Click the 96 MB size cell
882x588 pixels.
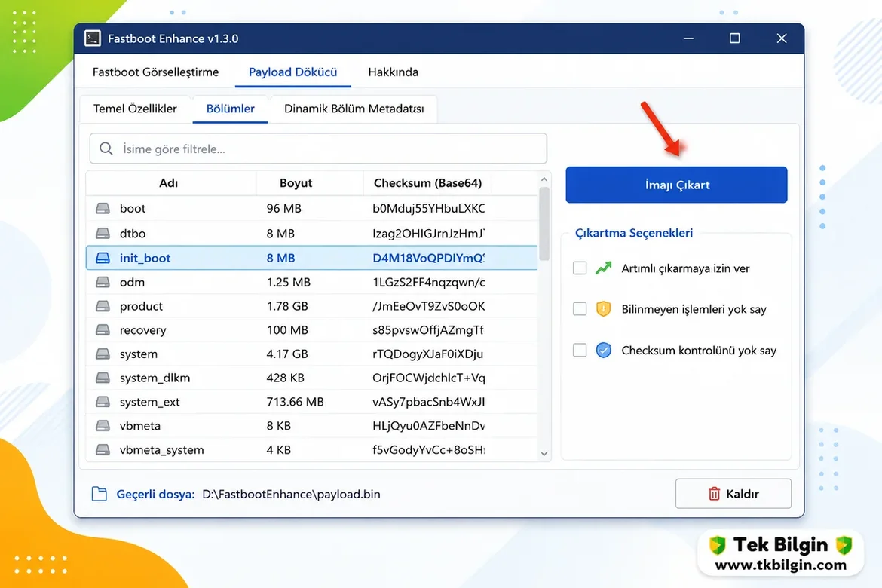pos(284,209)
